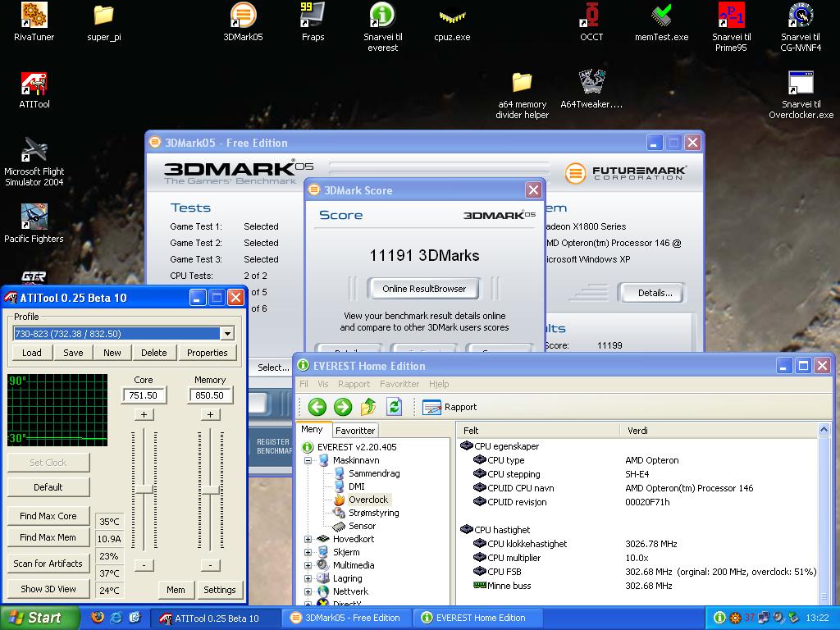This screenshot has height=630, width=840.
Task: Select the Overclock item in EVEREST tree
Action: pyautogui.click(x=368, y=500)
